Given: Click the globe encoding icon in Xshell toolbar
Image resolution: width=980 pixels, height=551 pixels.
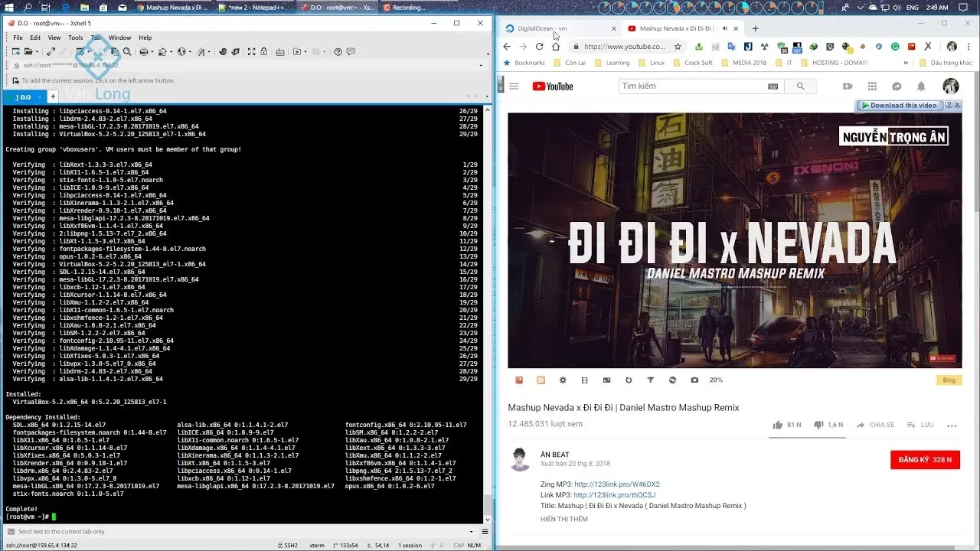Looking at the screenshot, I should [x=181, y=52].
